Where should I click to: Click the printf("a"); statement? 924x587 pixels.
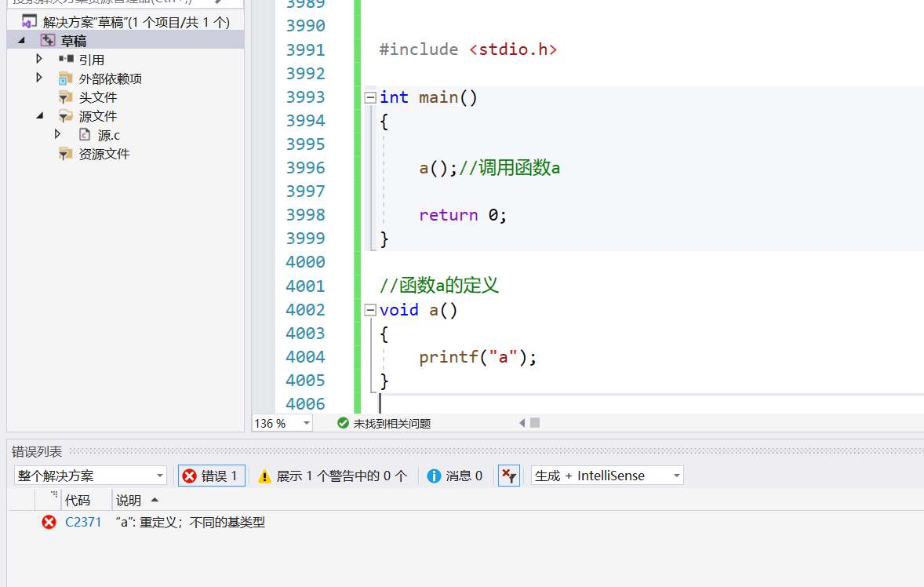point(478,357)
